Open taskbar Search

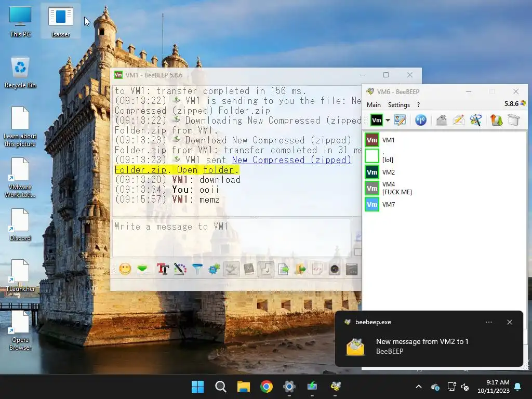[x=220, y=387]
